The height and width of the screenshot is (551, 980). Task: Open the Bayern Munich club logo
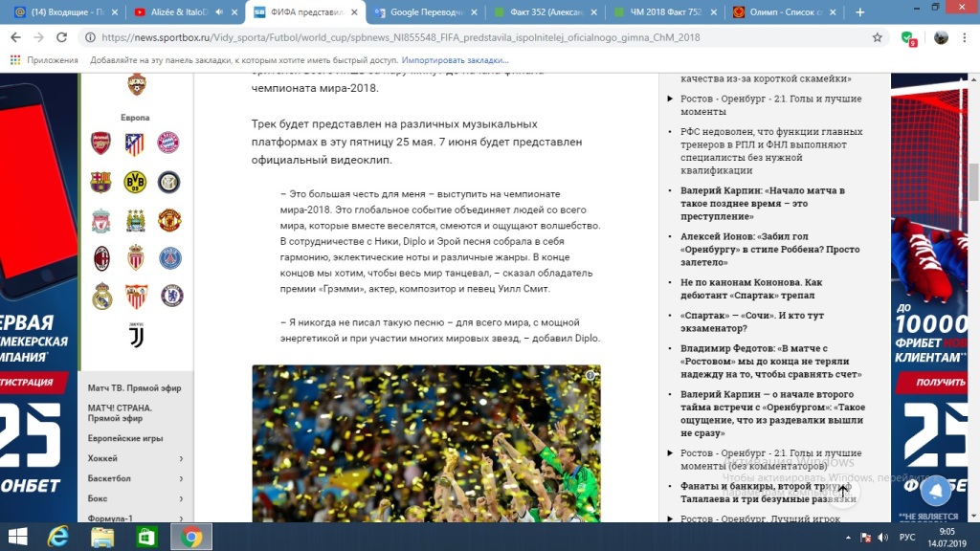point(168,143)
